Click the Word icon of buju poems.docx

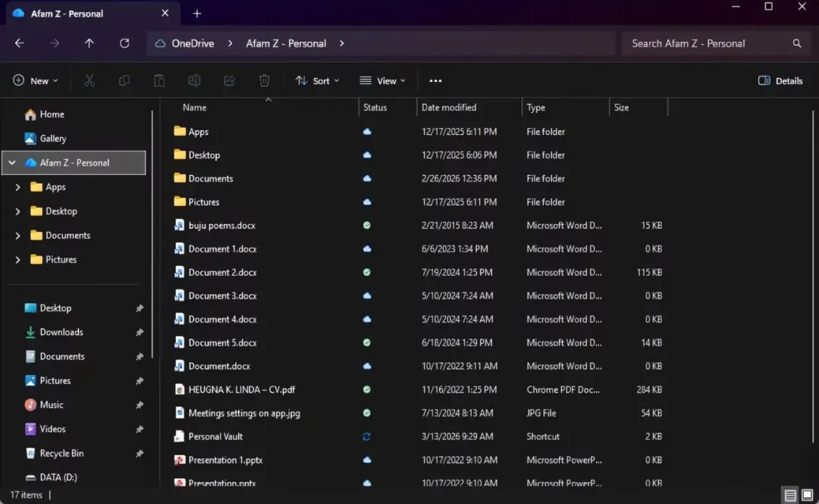tap(179, 225)
